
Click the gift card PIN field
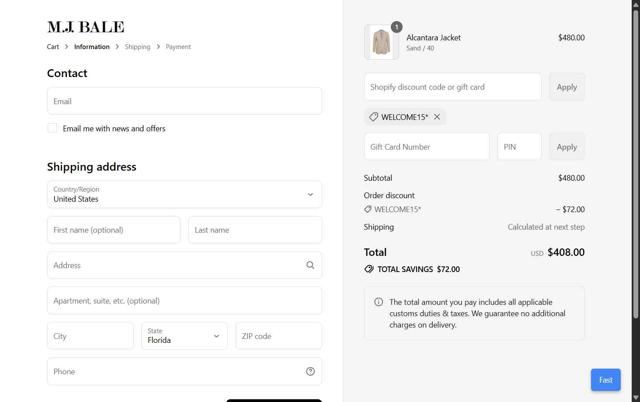520,147
